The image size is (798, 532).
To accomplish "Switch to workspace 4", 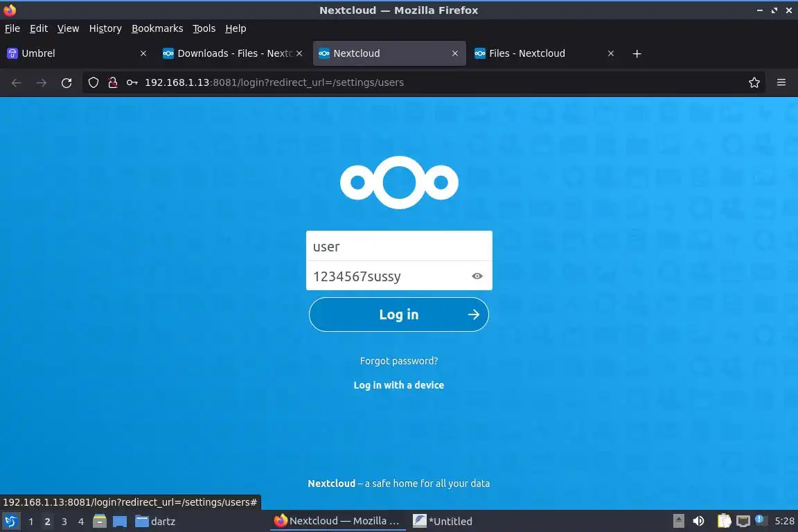I will 81,522.
